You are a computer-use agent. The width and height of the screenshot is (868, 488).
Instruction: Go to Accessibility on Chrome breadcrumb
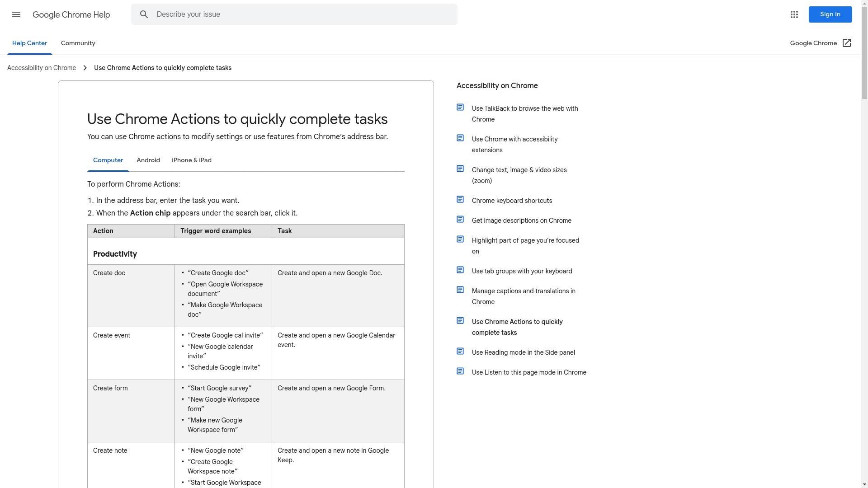42,68
